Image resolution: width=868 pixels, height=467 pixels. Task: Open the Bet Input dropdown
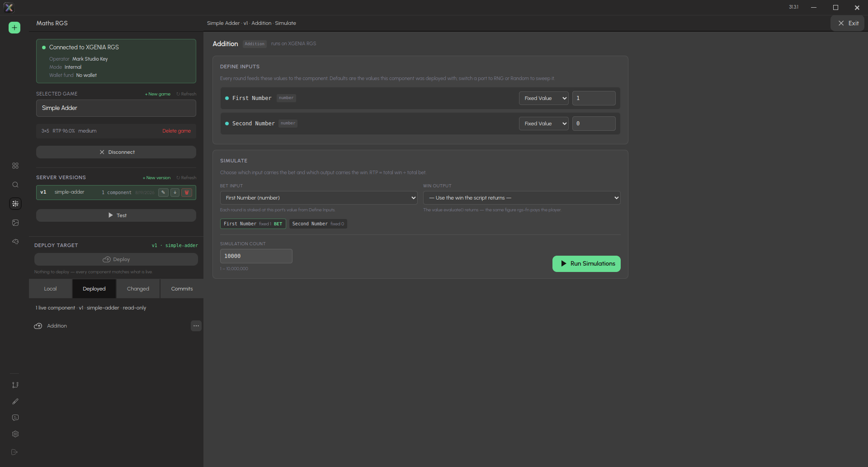pyautogui.click(x=319, y=198)
